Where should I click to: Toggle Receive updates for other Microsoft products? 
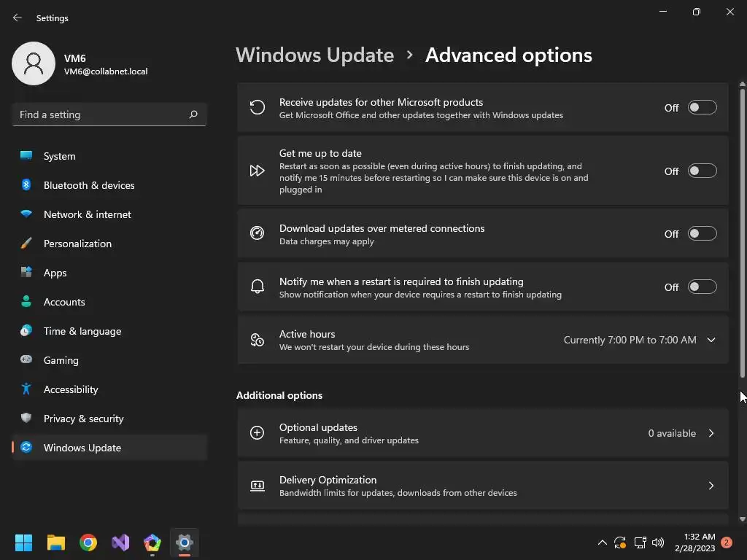703,108
